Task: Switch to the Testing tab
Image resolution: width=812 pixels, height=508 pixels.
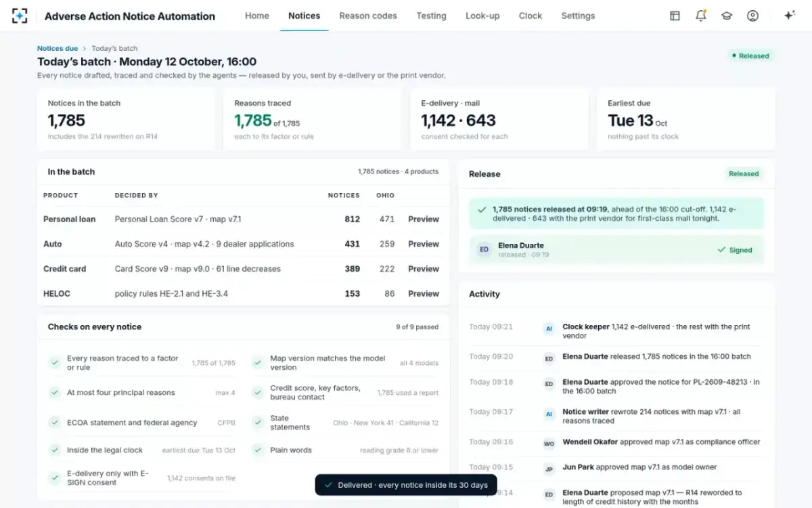Action: [431, 16]
